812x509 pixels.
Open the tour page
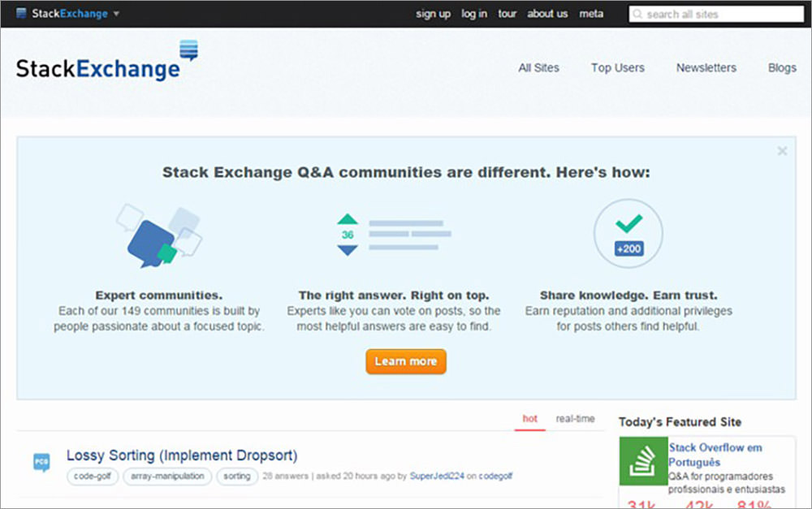tap(507, 14)
